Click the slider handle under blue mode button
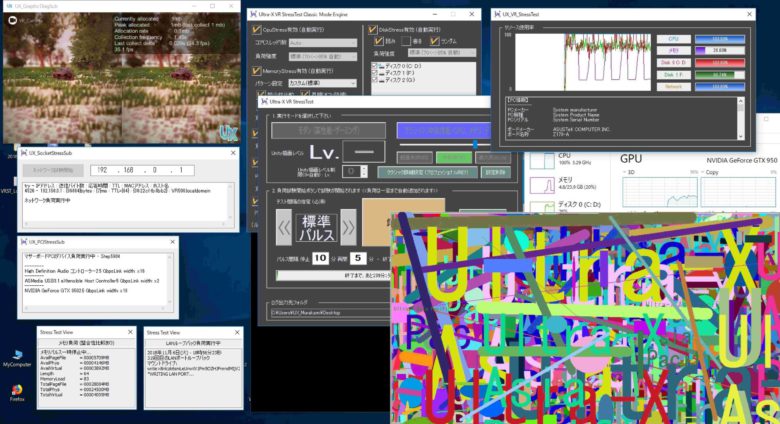This screenshot has width=780, height=424. point(475,144)
